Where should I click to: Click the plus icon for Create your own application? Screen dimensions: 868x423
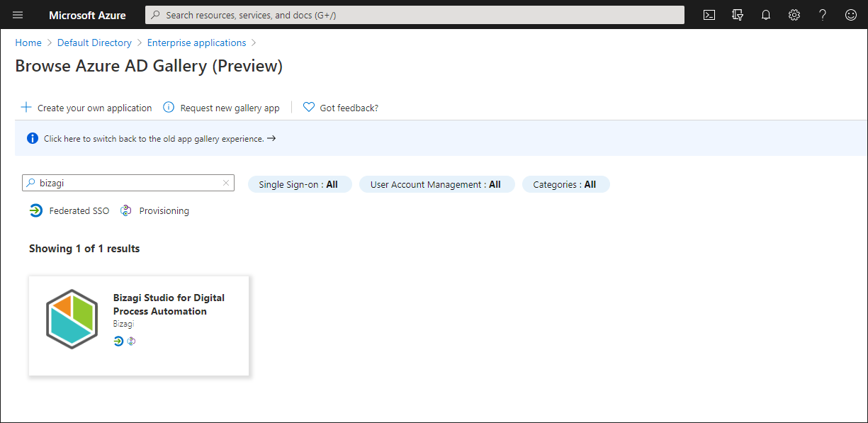coord(26,108)
